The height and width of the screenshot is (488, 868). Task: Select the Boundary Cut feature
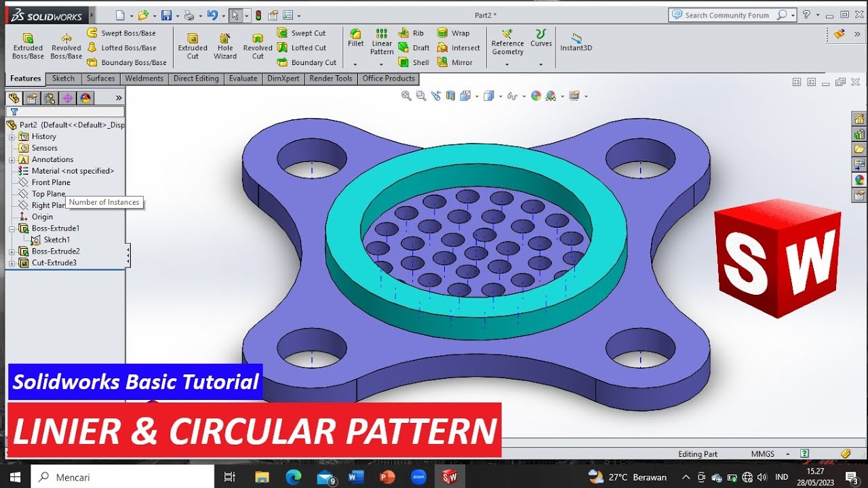coord(307,62)
